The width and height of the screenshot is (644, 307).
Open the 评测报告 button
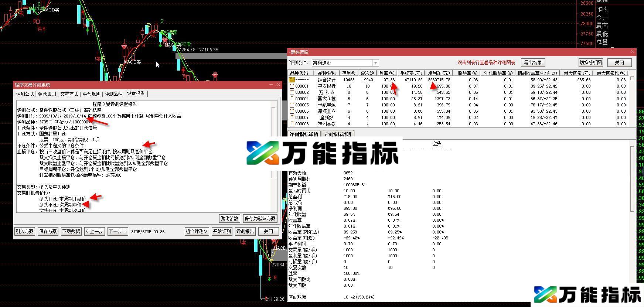pos(245,231)
